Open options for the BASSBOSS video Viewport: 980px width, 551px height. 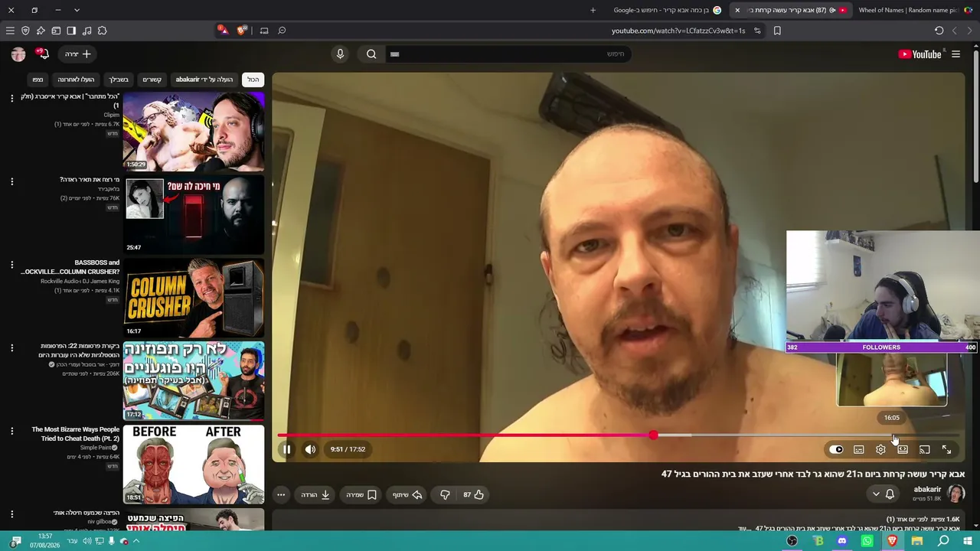coord(11,265)
